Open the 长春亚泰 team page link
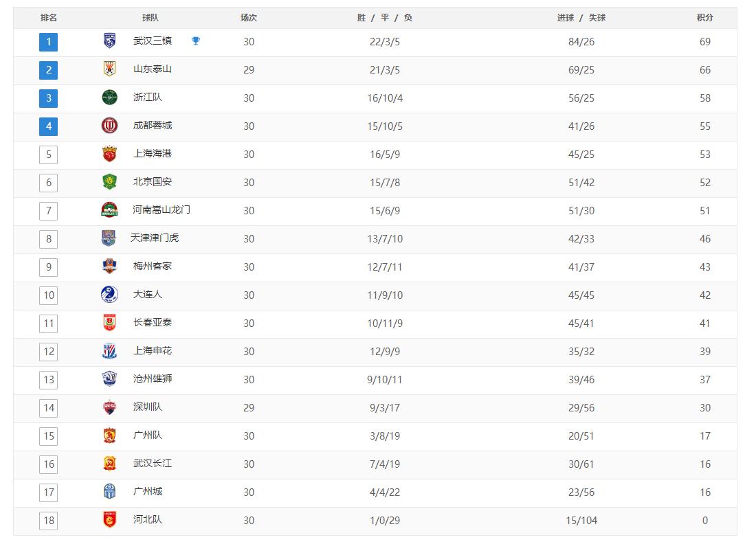This screenshot has width=756, height=544. pos(153,323)
